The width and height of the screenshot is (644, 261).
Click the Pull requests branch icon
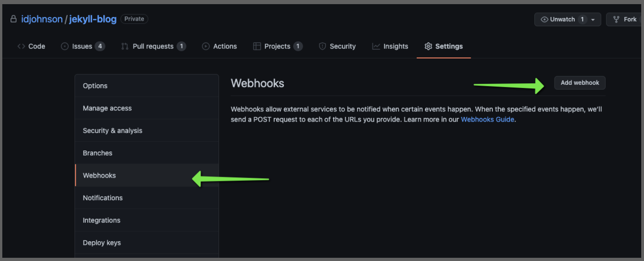coord(125,46)
